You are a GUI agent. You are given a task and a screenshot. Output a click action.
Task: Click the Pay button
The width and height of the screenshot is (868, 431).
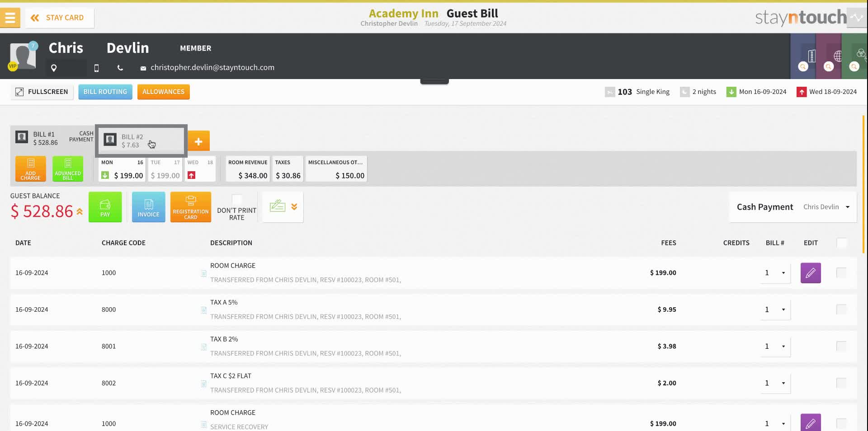(105, 207)
